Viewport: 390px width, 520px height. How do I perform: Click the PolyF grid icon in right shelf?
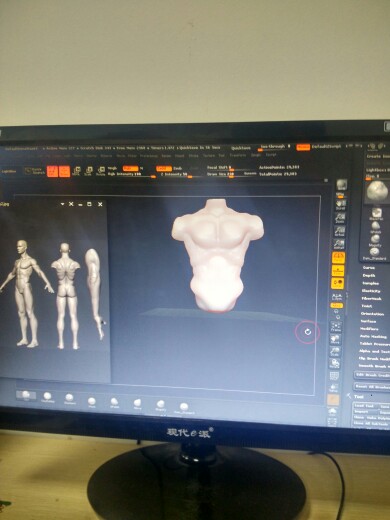click(x=334, y=376)
